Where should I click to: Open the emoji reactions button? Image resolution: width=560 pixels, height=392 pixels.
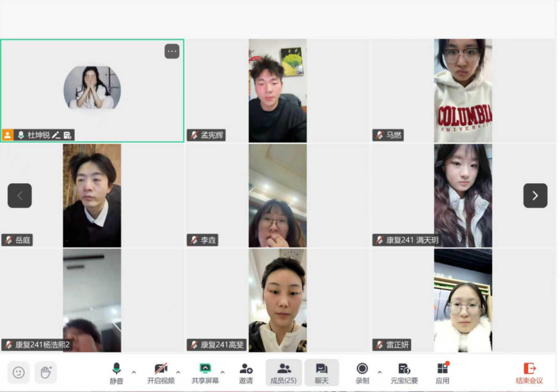point(19,372)
